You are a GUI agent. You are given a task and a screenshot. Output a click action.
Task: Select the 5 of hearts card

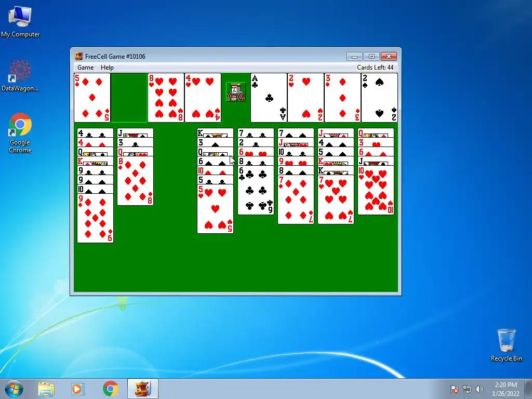click(216, 209)
